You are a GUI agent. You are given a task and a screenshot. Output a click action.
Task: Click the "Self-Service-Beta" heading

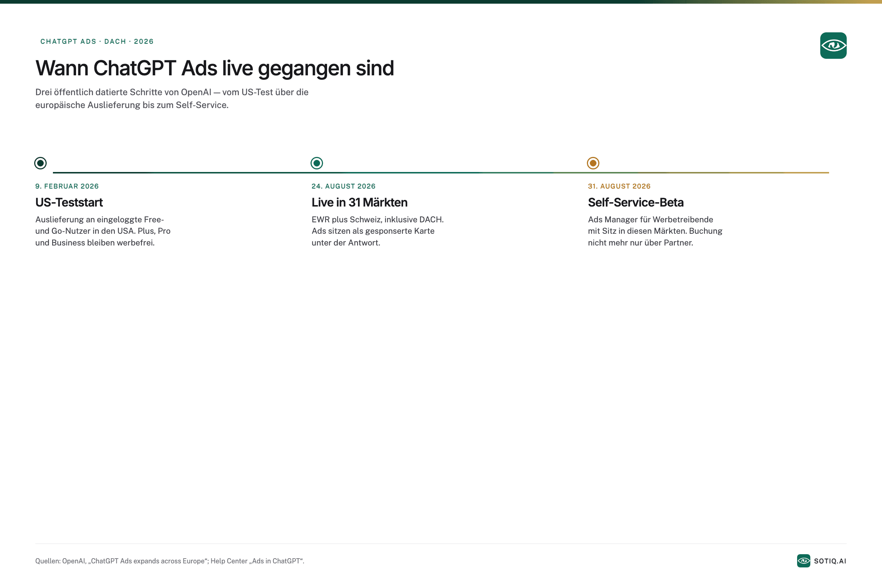[x=636, y=202]
